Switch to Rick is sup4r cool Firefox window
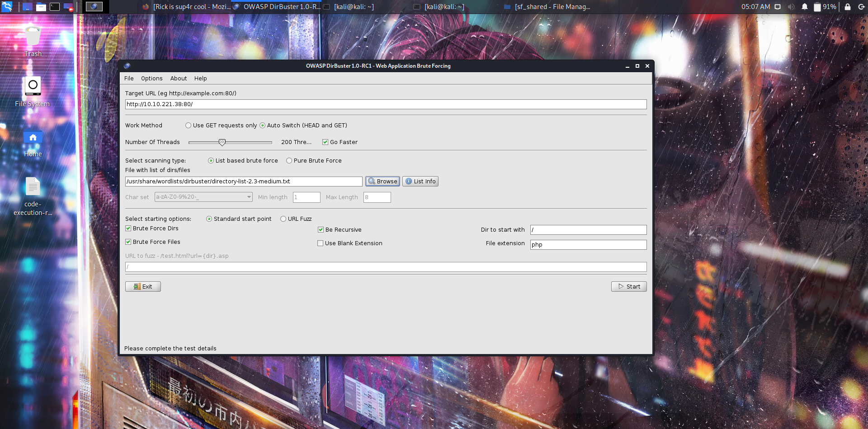Viewport: 868px width, 429px height. pos(186,7)
